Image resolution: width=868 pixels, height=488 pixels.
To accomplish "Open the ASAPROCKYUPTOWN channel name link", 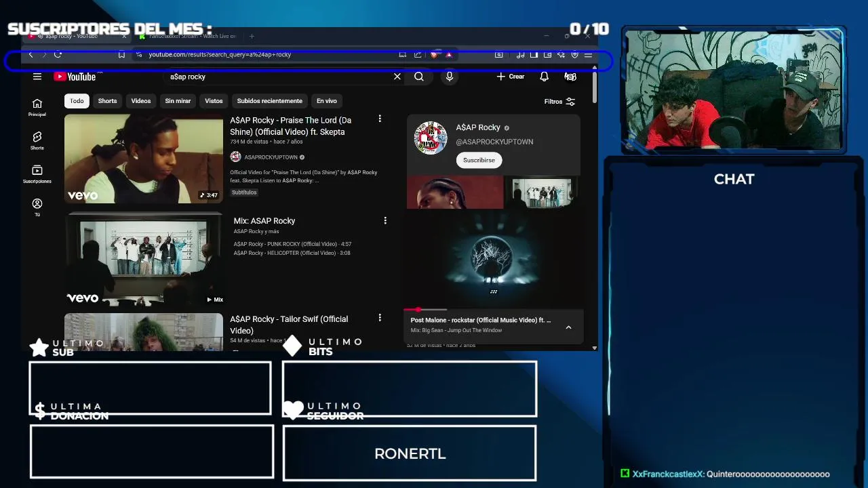I will pos(271,157).
